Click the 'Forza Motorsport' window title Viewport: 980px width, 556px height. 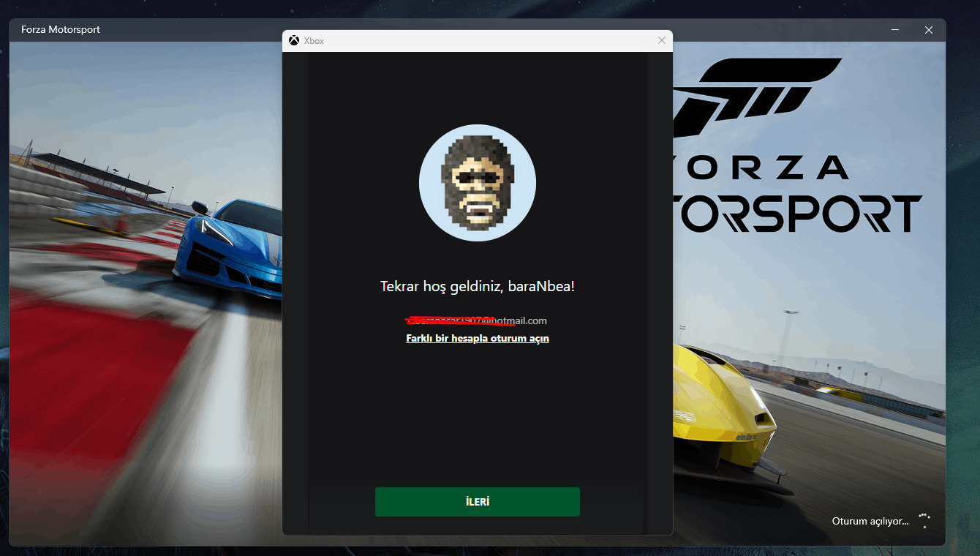pos(61,30)
